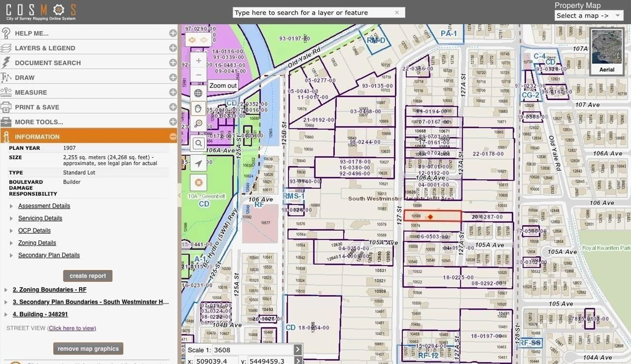
Task: Open Street View via the Click here link
Action: (x=72, y=328)
